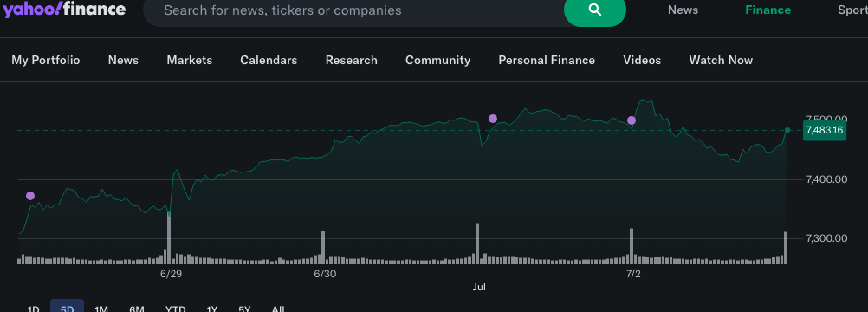The height and width of the screenshot is (312, 868).
Task: Click the Jul month label
Action: pyautogui.click(x=479, y=287)
